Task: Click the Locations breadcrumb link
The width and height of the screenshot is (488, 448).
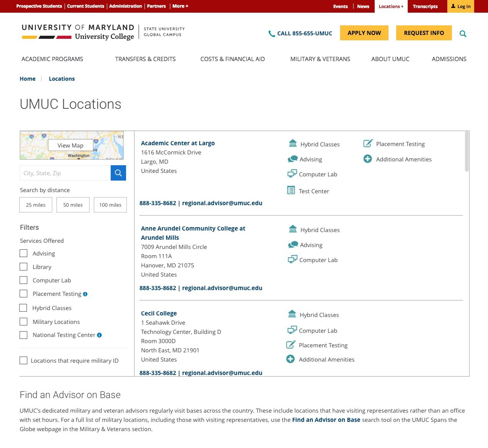Action: tap(62, 78)
